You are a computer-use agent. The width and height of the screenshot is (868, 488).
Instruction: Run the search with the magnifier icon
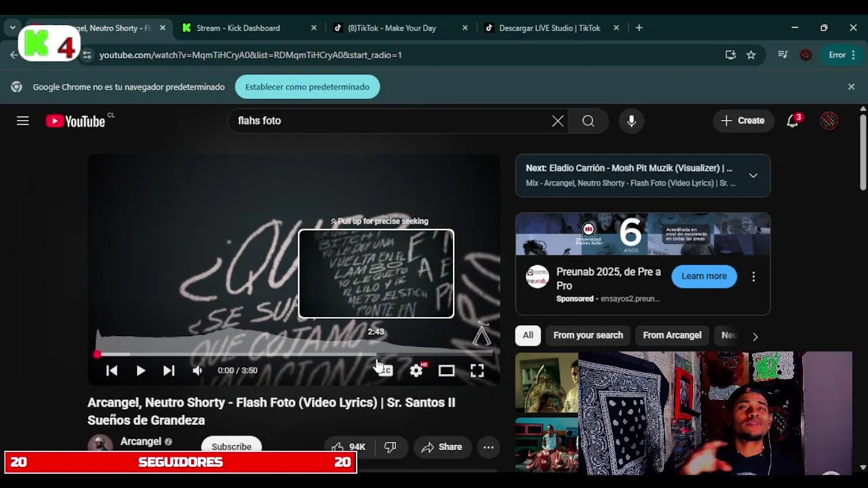click(588, 121)
